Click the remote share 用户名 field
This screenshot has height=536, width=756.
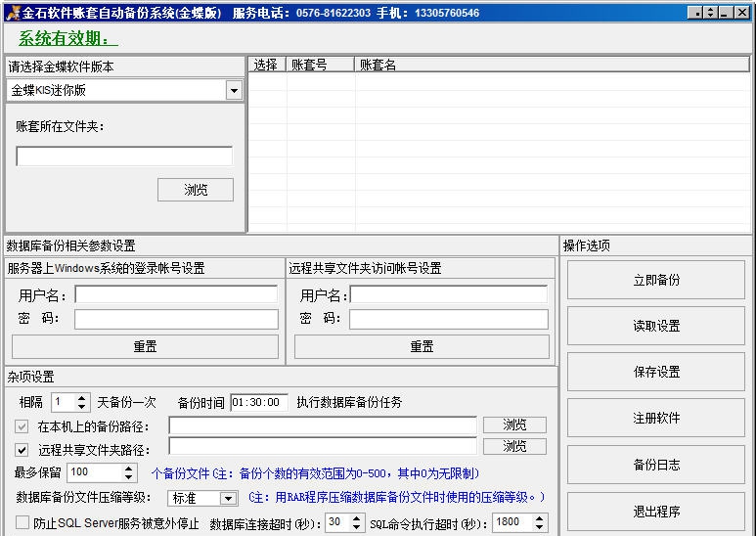point(448,295)
